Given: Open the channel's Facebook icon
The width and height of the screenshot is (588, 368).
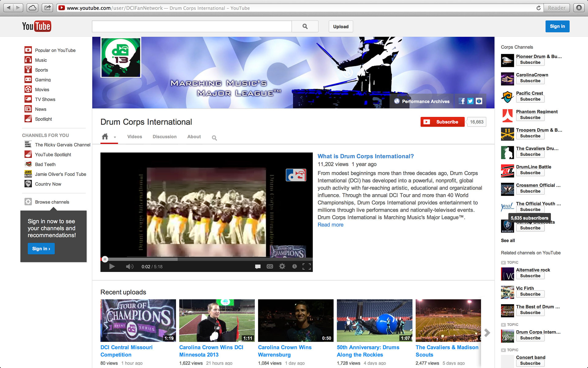Looking at the screenshot, I should pos(462,101).
